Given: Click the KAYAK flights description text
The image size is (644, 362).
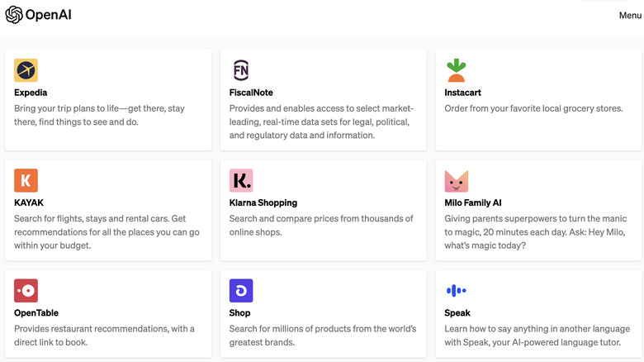Looking at the screenshot, I should (107, 231).
